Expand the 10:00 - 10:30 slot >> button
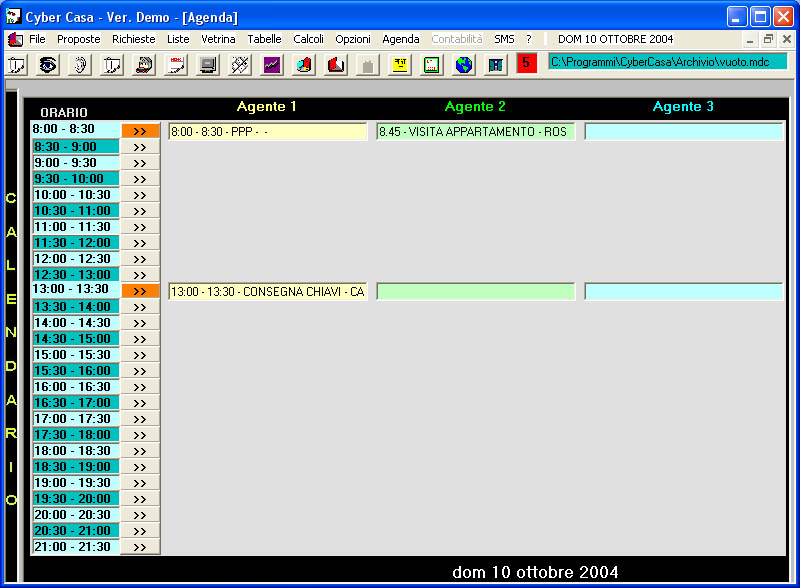 140,195
